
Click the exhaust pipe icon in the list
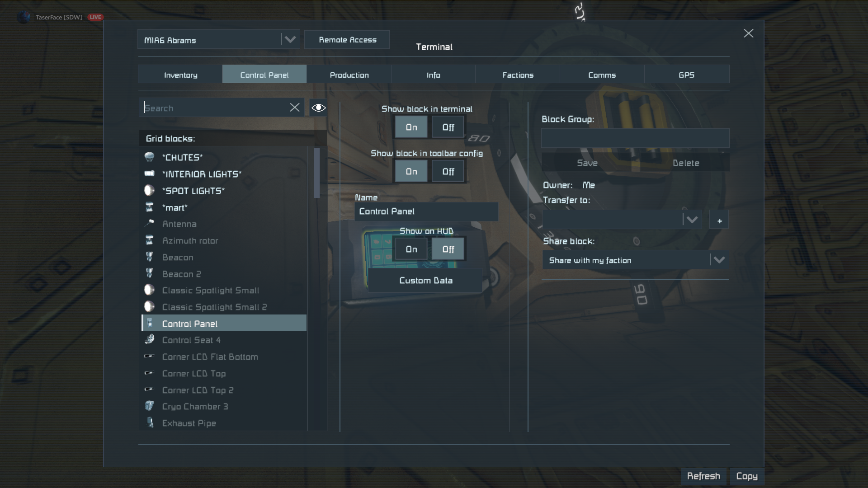(x=150, y=423)
